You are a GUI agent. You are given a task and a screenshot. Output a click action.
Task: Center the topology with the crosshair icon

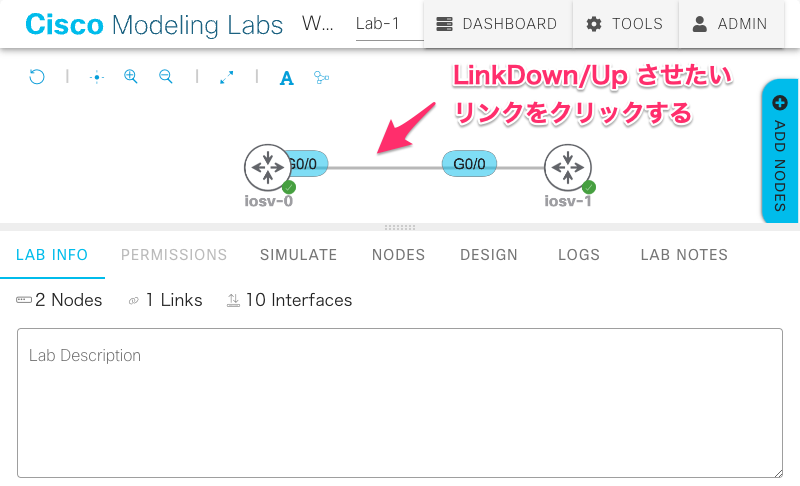[96, 78]
